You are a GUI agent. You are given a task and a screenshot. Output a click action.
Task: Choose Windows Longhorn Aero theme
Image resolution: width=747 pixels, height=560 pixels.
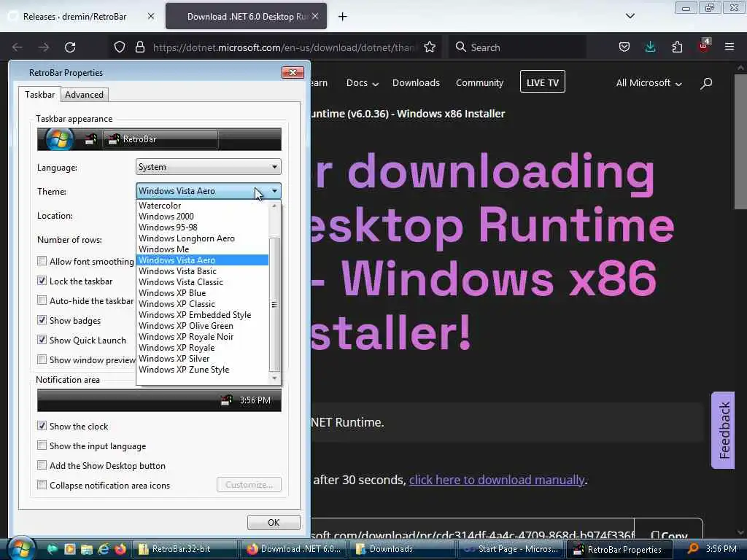pos(203,238)
